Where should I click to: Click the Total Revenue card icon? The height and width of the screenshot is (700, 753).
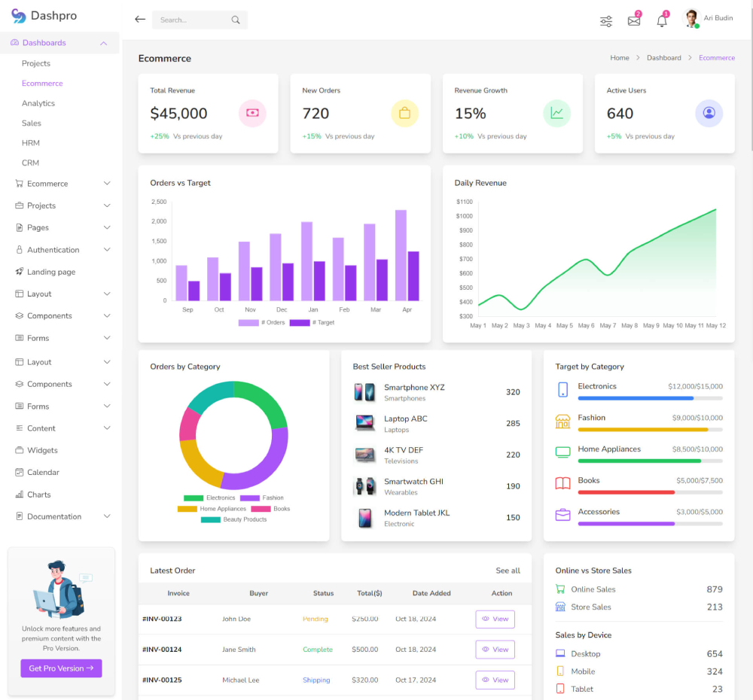252,112
